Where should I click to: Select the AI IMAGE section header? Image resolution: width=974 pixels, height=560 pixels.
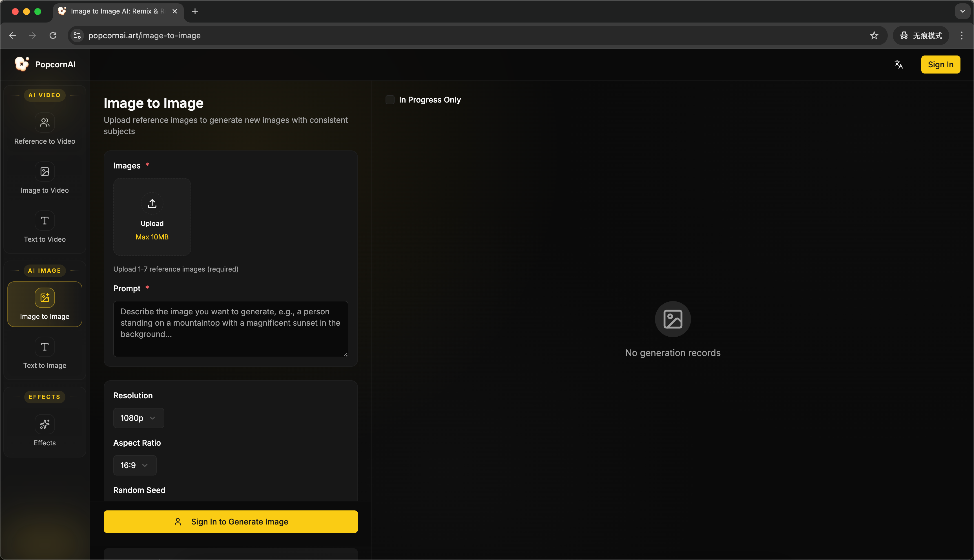tap(45, 270)
